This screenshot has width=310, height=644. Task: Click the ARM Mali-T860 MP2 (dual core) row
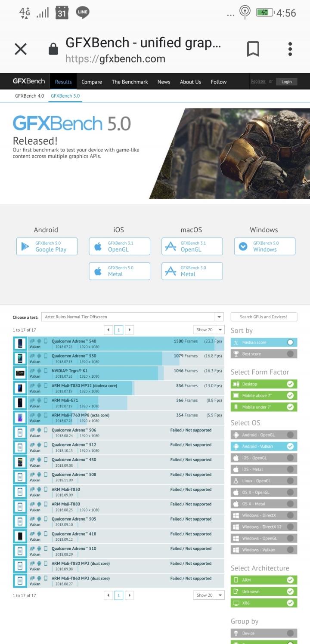[x=118, y=581]
